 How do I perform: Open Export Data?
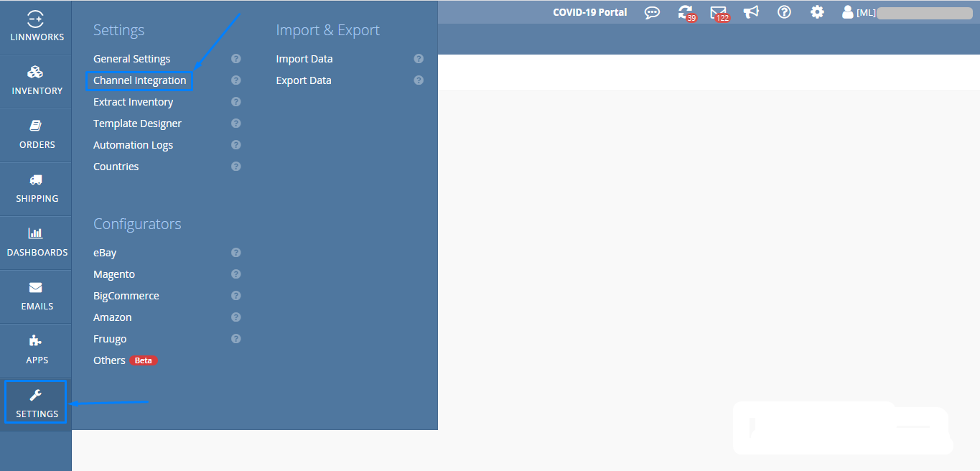pyautogui.click(x=304, y=80)
